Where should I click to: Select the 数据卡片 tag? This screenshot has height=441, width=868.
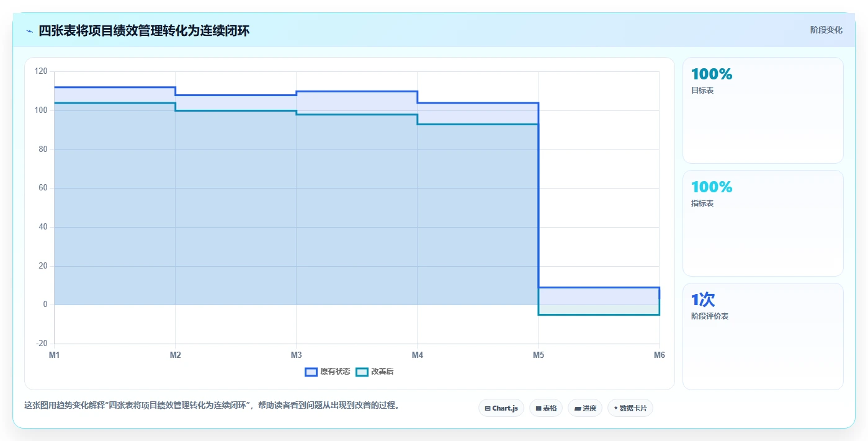click(x=630, y=408)
